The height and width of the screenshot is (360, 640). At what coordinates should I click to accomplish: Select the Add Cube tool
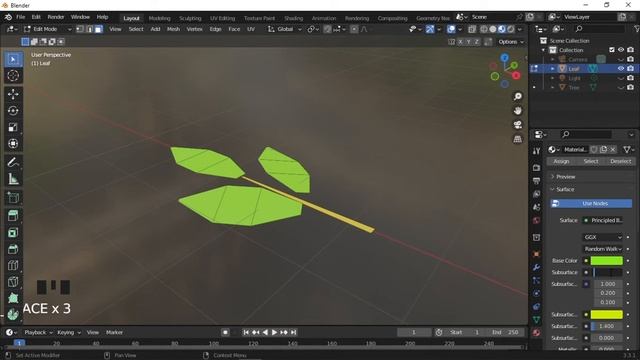point(13,198)
